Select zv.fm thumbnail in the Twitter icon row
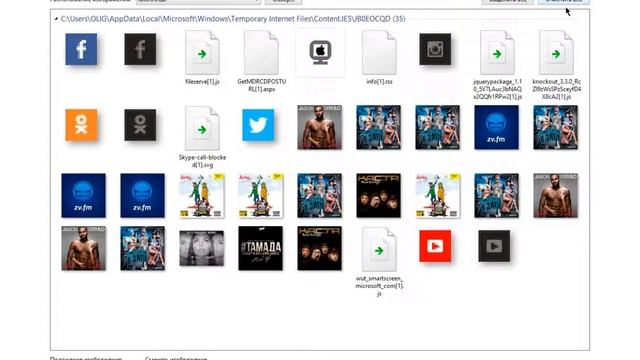This screenshot has height=360, width=640. tap(496, 127)
